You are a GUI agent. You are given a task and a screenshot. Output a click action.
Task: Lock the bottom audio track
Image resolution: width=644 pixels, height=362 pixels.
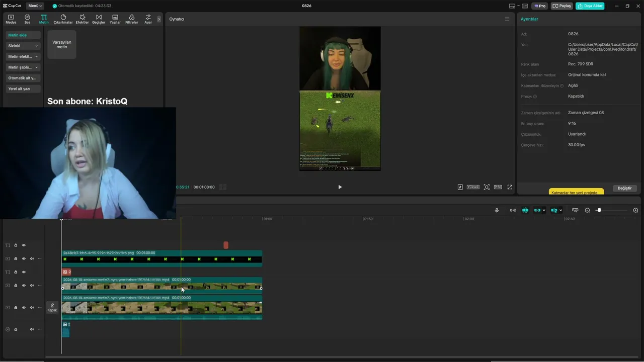click(16, 329)
